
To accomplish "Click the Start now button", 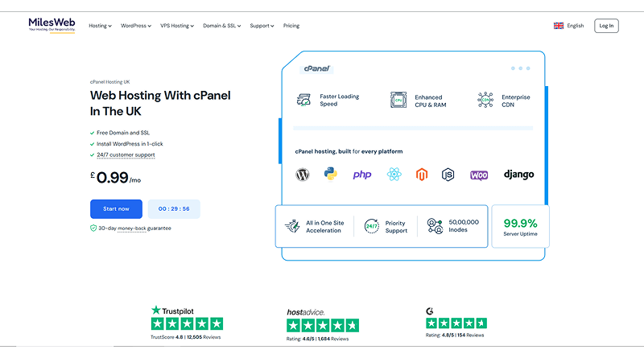I will (116, 209).
